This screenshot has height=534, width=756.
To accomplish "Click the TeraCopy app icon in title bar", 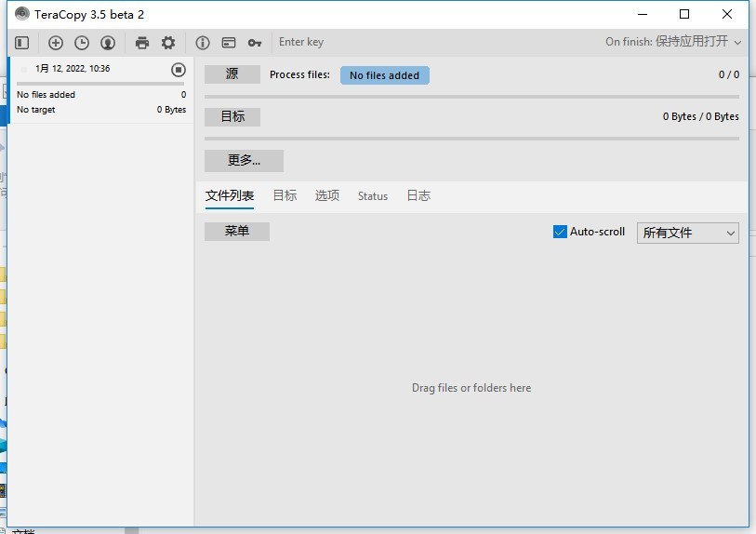I will [x=22, y=14].
